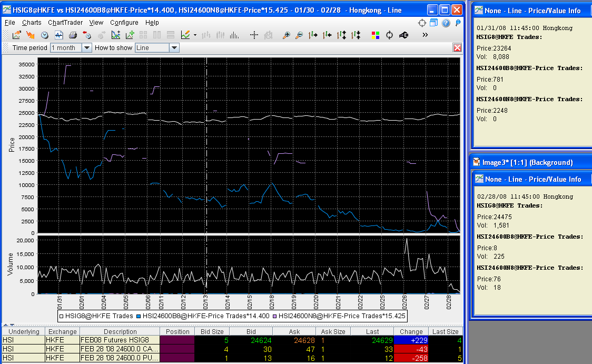This screenshot has width=592, height=364.
Task: Open the Configure menu
Action: pyautogui.click(x=124, y=23)
